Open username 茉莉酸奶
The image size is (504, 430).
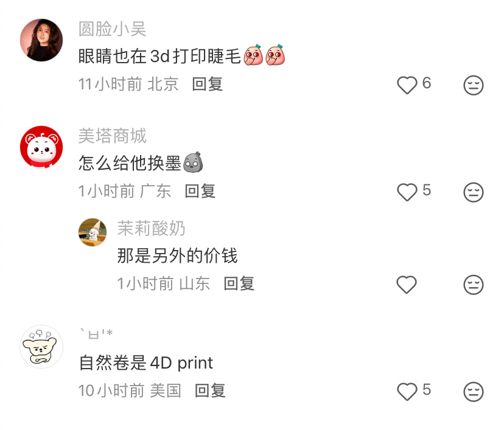point(151,228)
